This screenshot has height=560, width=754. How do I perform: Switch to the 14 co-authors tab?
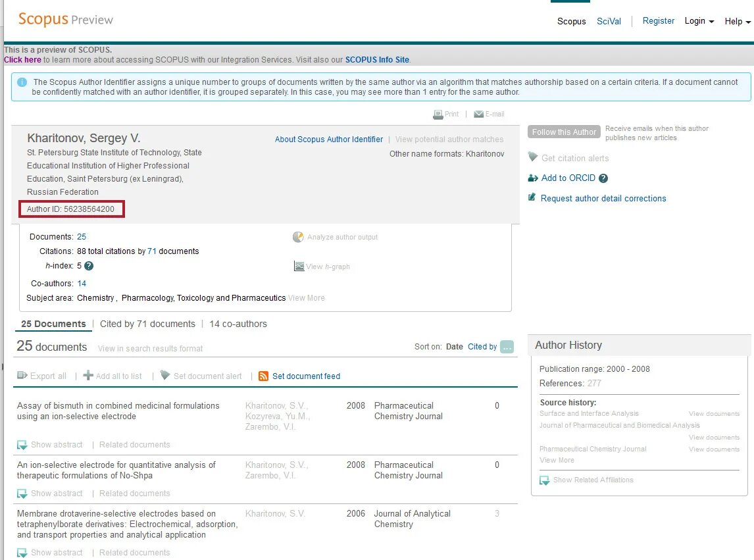pyautogui.click(x=238, y=324)
